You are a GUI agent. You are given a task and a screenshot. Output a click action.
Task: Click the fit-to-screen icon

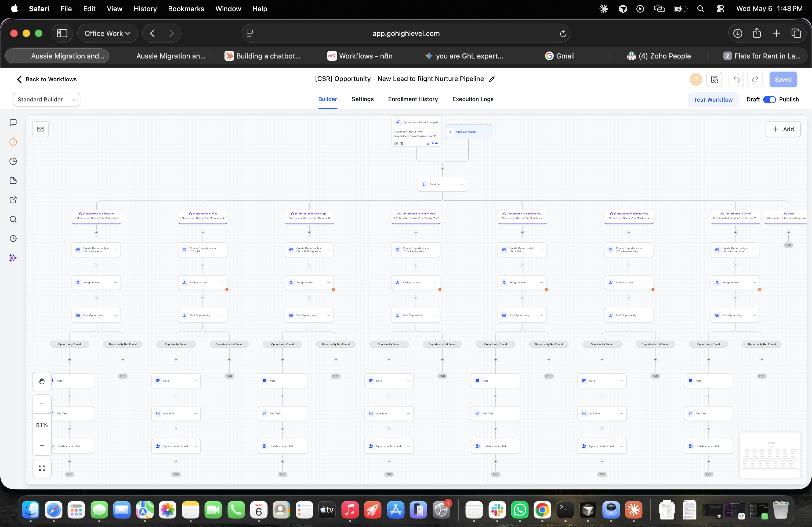click(42, 468)
